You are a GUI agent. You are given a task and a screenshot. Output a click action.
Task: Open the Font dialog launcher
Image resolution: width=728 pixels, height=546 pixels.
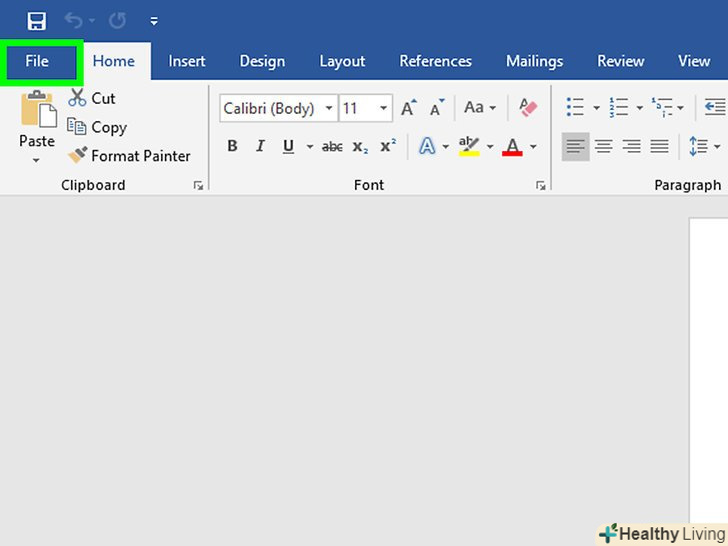click(540, 185)
